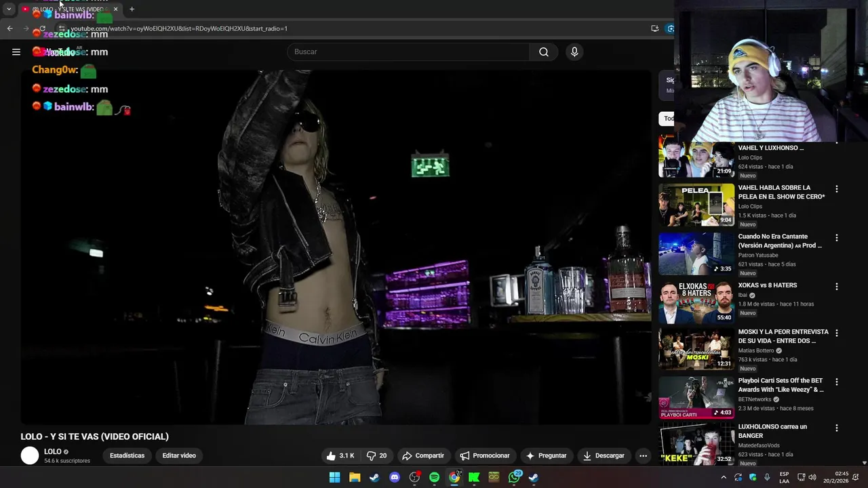Click the Buscar search input field
Viewport: 868px width, 488px height.
[408, 52]
